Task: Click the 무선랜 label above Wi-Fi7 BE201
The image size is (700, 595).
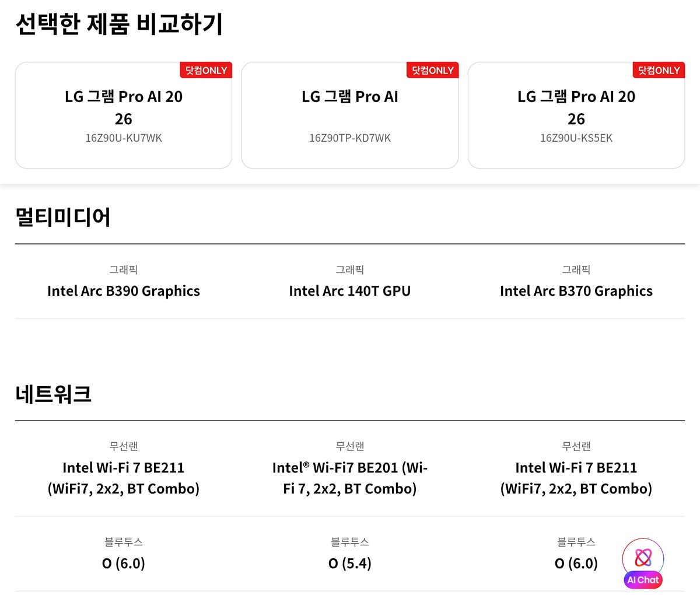Action: point(350,446)
